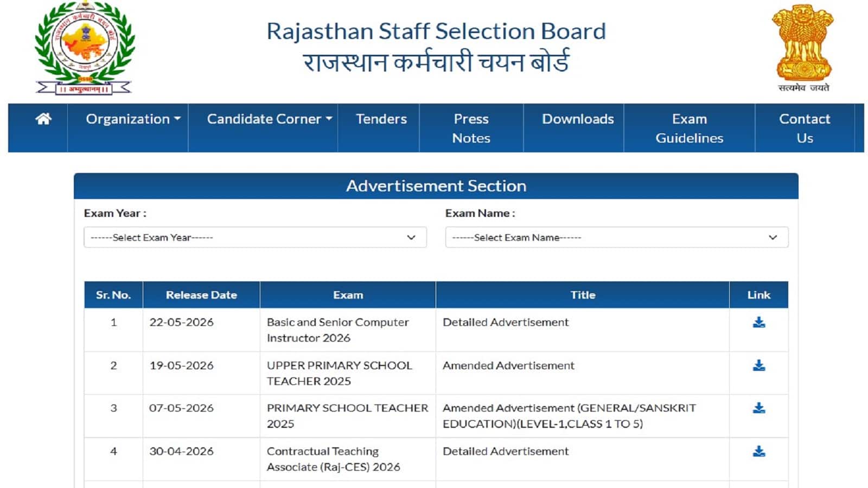The height and width of the screenshot is (488, 868).
Task: Click Amended Advertisement (GENERAL/SANSKRIT EDUCATION) title
Action: point(569,416)
